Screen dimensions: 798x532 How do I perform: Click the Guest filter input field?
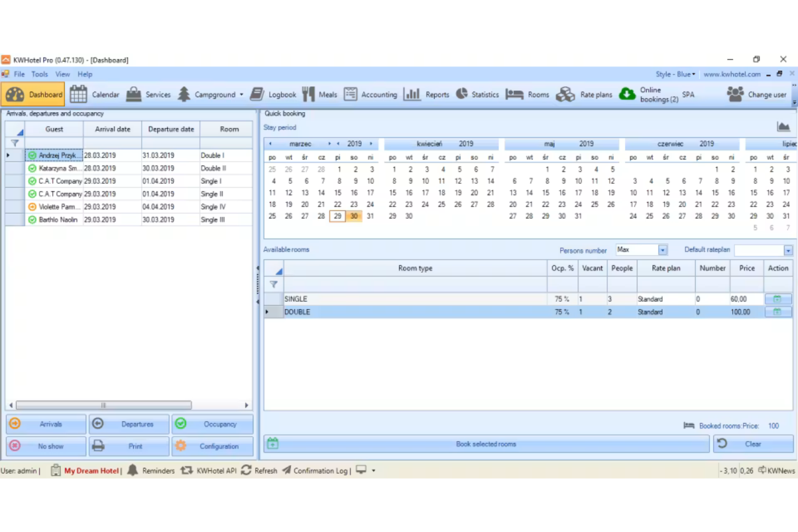pos(54,143)
